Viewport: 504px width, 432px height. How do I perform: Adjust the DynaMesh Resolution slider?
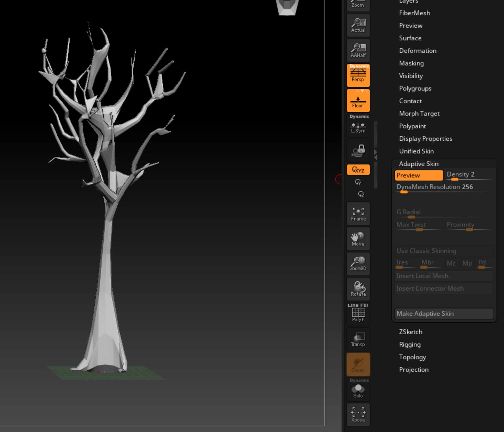tap(404, 192)
